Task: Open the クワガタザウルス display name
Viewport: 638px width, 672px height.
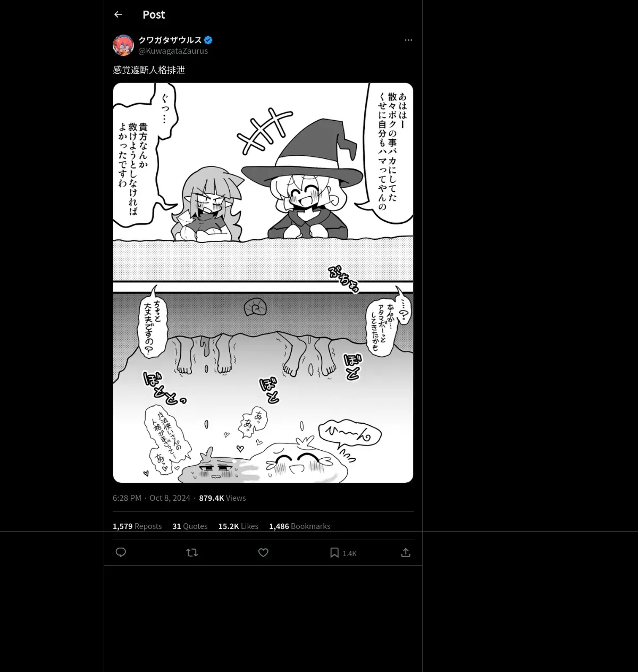Action: pos(170,40)
